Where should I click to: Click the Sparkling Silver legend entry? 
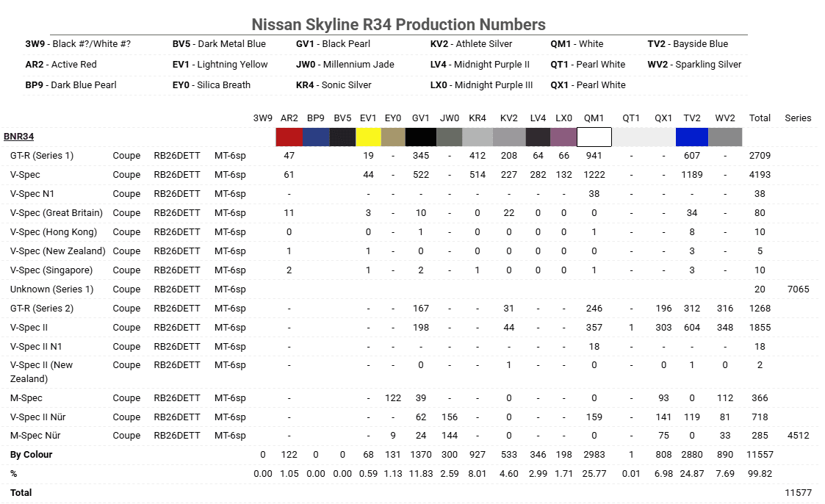pyautogui.click(x=694, y=65)
